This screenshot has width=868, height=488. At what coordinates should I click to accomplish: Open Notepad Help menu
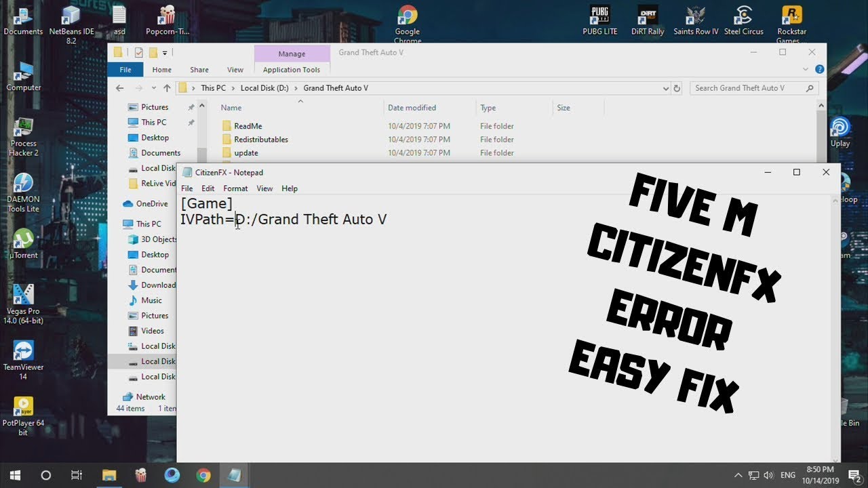pyautogui.click(x=290, y=188)
